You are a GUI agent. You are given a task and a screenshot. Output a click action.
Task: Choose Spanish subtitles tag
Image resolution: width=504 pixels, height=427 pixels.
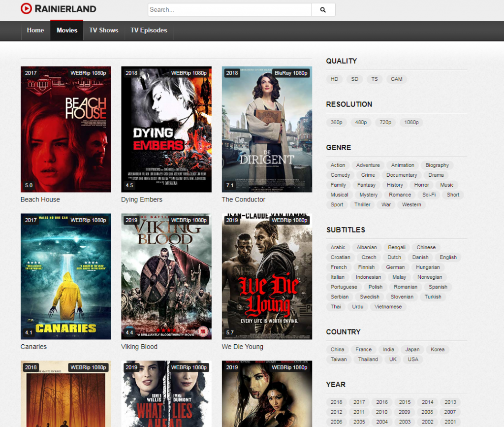click(x=438, y=287)
